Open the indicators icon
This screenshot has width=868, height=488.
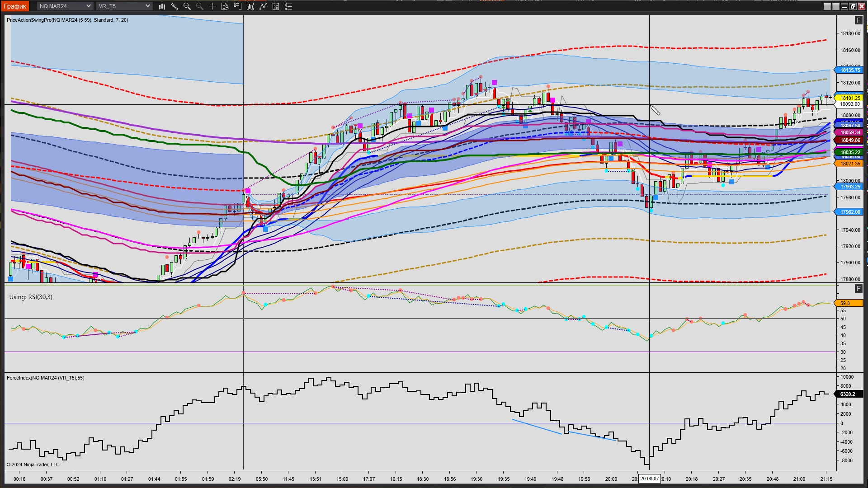263,6
